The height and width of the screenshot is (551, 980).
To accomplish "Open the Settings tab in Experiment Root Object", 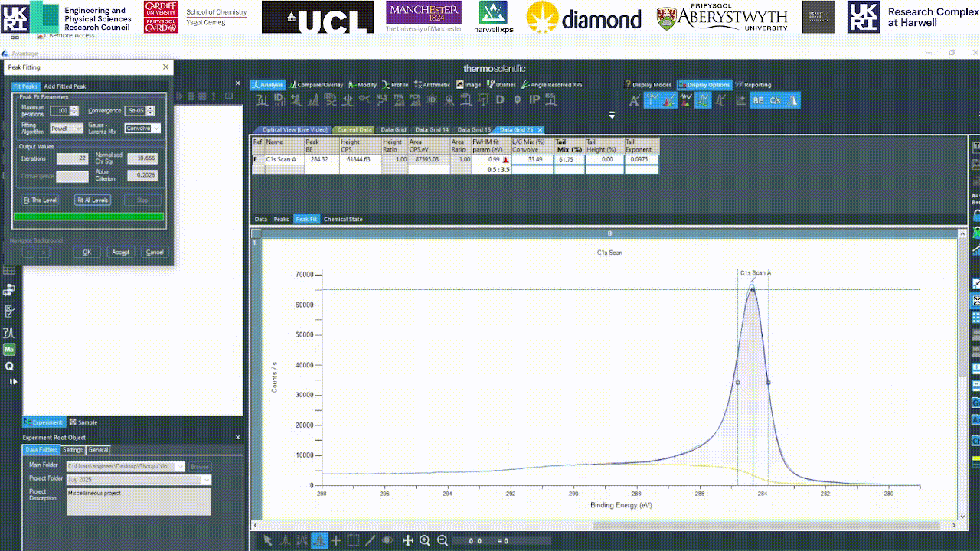I will click(73, 450).
